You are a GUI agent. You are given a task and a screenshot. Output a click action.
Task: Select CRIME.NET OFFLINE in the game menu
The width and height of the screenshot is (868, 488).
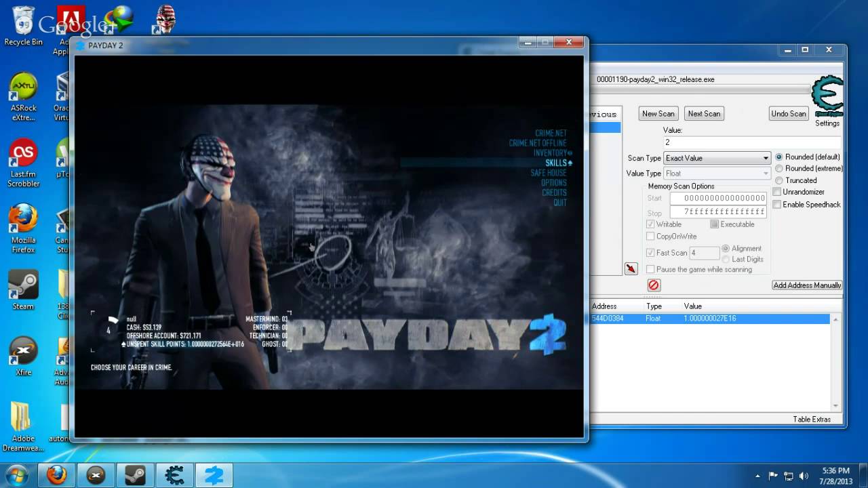[538, 143]
